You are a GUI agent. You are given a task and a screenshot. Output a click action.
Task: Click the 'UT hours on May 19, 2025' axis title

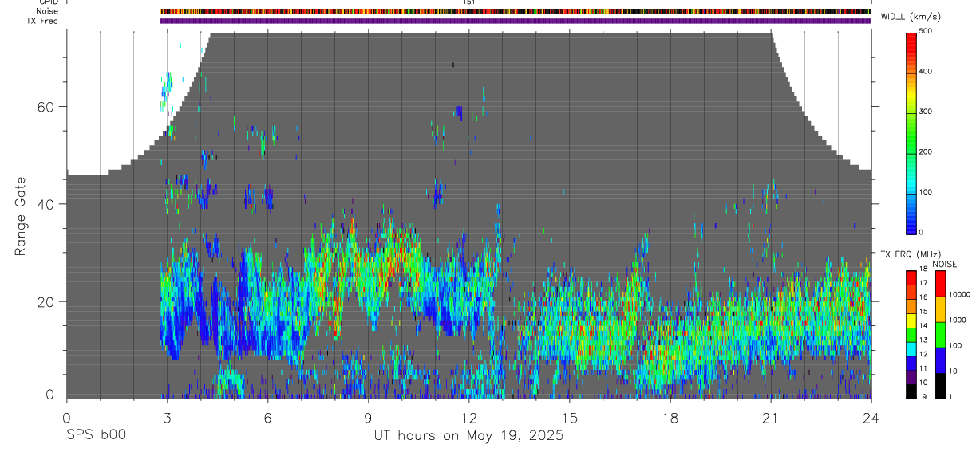[x=469, y=436]
